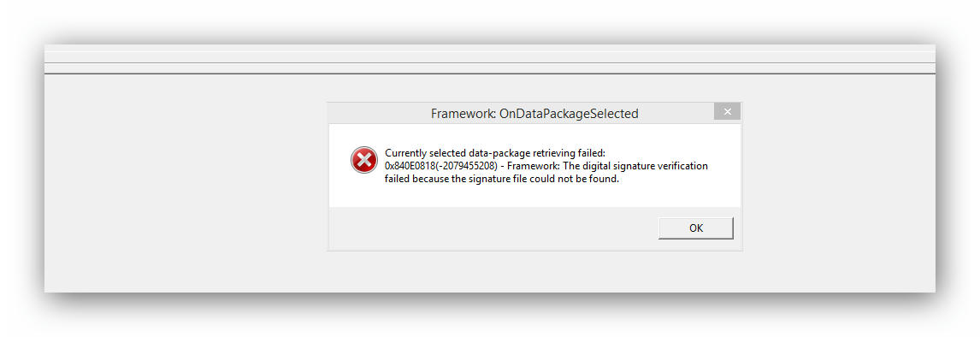Click the OK button in the error dialog
The height and width of the screenshot is (337, 980).
click(695, 228)
